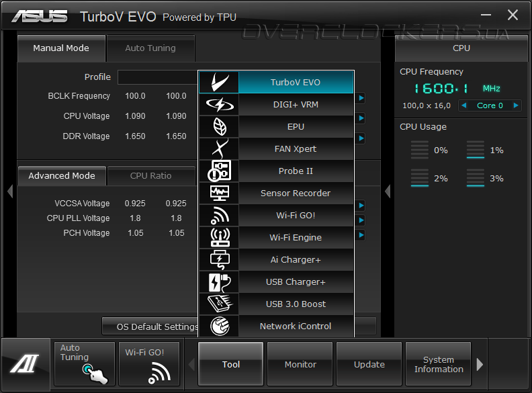532x393 pixels.
Task: Click the Wi-Fi Engine router icon
Action: coord(219,237)
